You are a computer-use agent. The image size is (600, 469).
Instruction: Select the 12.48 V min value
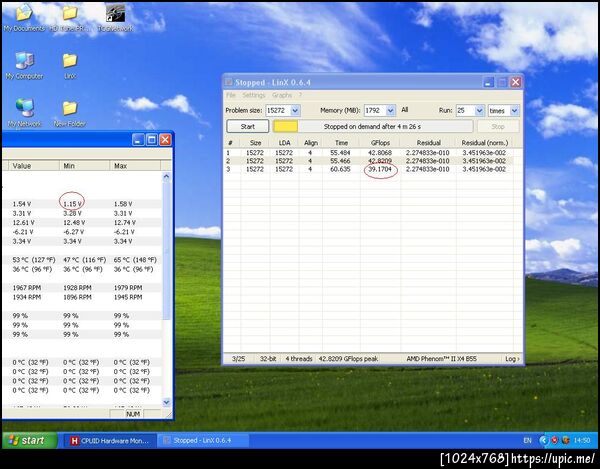point(74,222)
